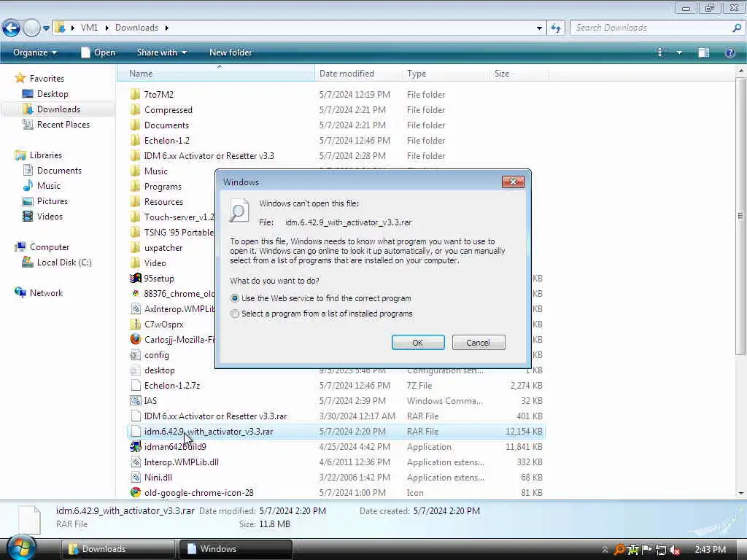Select the 88376_chrome_old file icon
The height and width of the screenshot is (560, 747).
(x=135, y=293)
